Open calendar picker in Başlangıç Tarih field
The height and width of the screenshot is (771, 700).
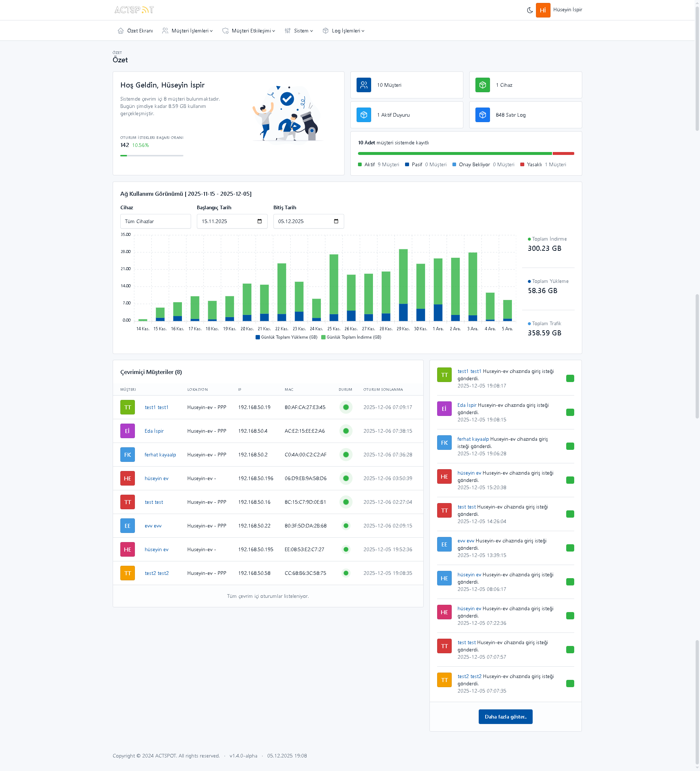[x=259, y=221]
